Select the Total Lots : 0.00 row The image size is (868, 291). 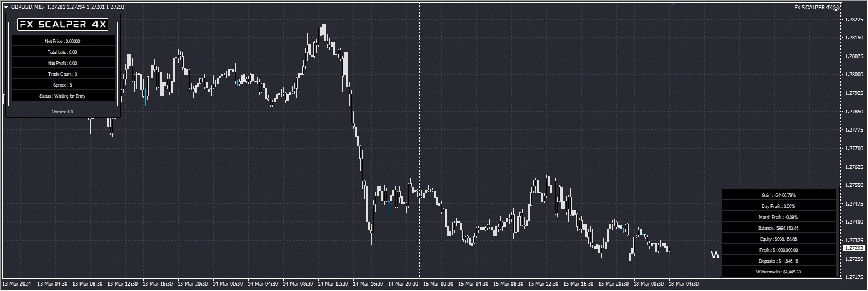coord(63,52)
